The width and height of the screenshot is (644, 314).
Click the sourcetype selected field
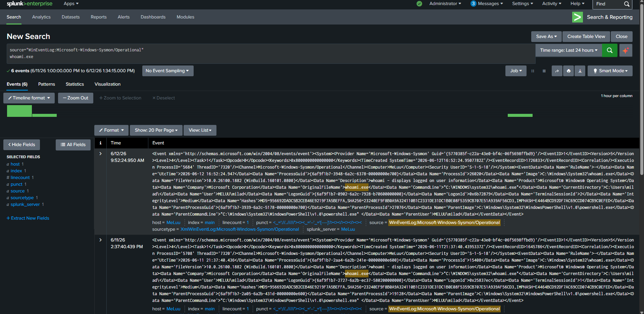[22, 198]
